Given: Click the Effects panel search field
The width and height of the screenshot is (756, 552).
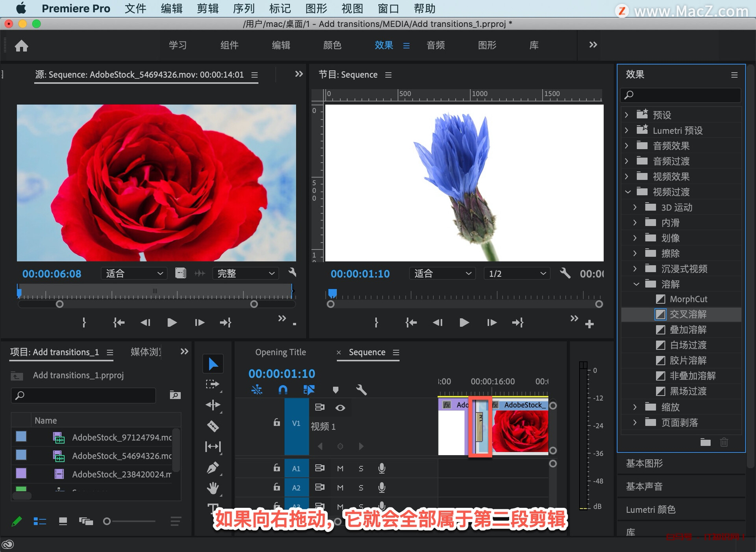Looking at the screenshot, I should [x=685, y=95].
